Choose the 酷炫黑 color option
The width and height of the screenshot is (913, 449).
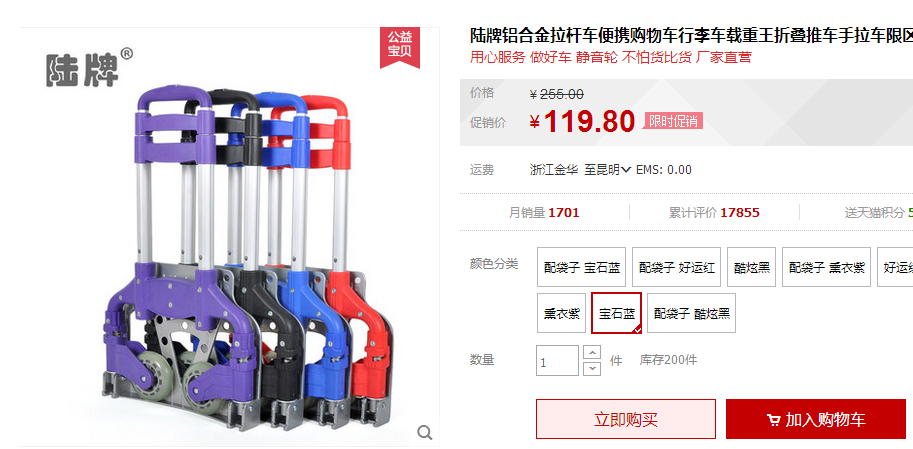(x=751, y=267)
